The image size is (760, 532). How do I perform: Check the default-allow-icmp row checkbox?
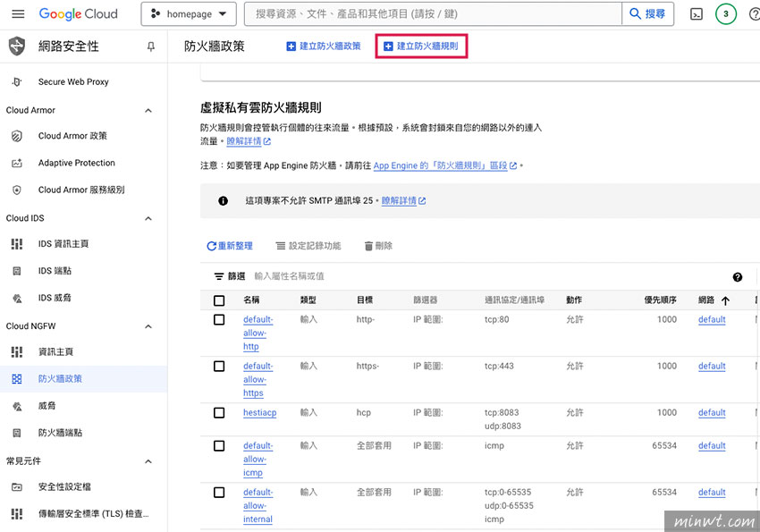pos(219,446)
